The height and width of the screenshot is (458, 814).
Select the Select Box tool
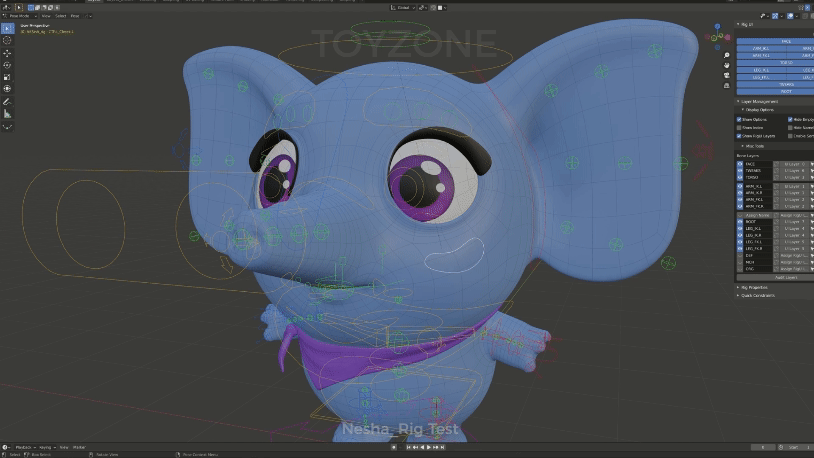point(7,29)
